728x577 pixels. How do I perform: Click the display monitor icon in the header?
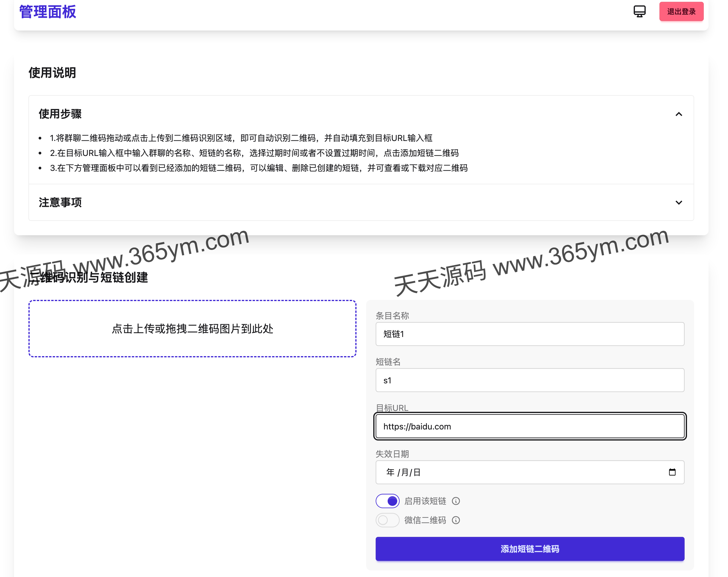click(639, 11)
